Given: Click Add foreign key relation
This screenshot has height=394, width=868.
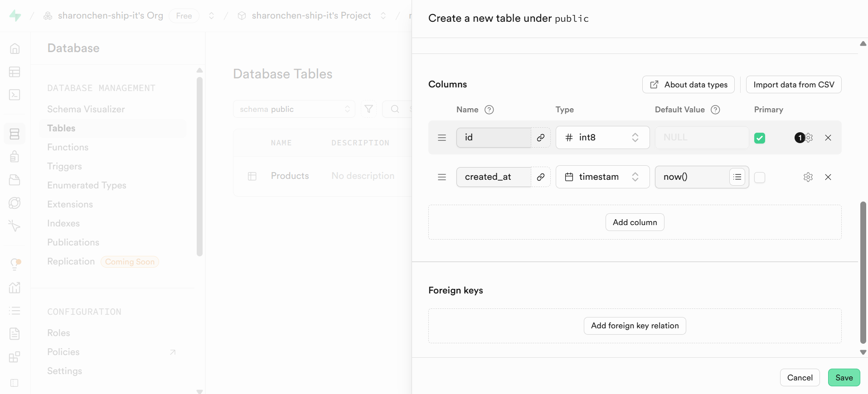Looking at the screenshot, I should coord(635,326).
